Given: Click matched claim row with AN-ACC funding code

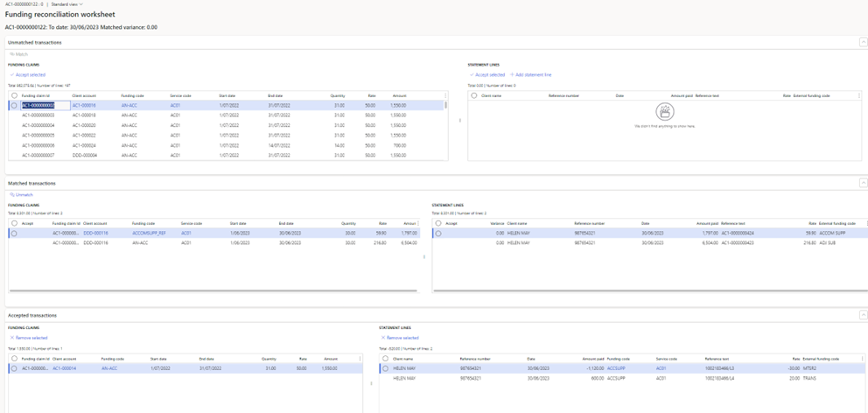Looking at the screenshot, I should [214, 243].
